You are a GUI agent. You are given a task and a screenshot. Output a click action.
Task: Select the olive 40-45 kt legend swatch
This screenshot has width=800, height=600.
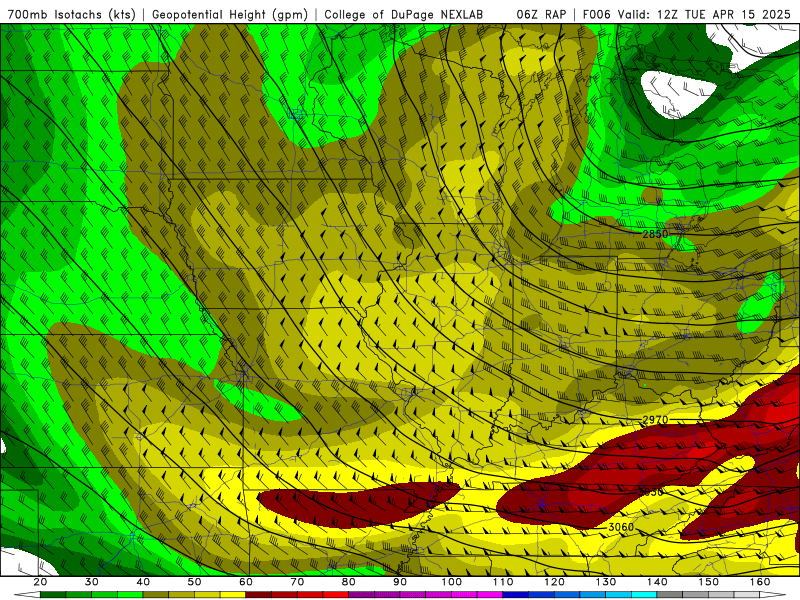pyautogui.click(x=156, y=595)
